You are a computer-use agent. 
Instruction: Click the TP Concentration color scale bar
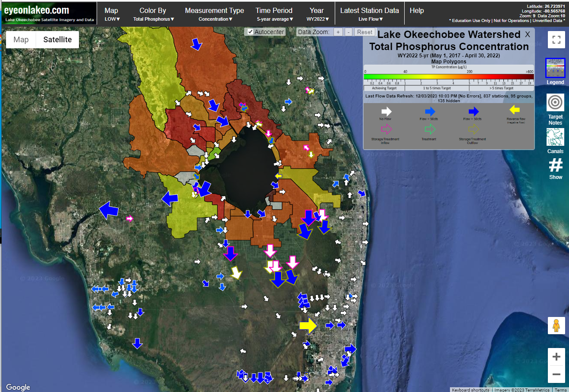click(449, 77)
